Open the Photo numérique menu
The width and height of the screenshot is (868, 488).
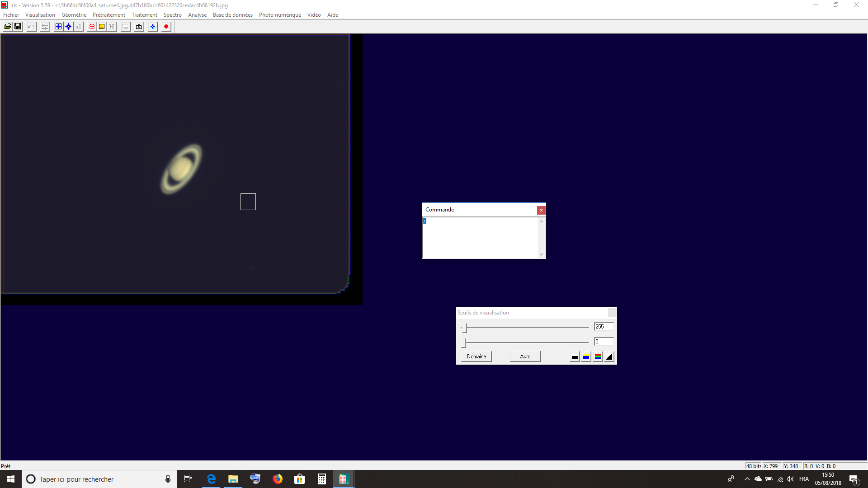click(x=280, y=15)
